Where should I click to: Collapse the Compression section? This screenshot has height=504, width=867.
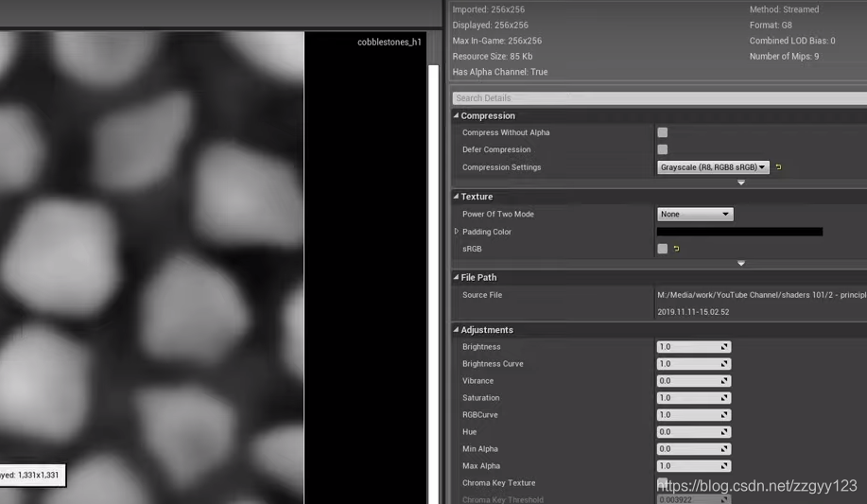(456, 115)
